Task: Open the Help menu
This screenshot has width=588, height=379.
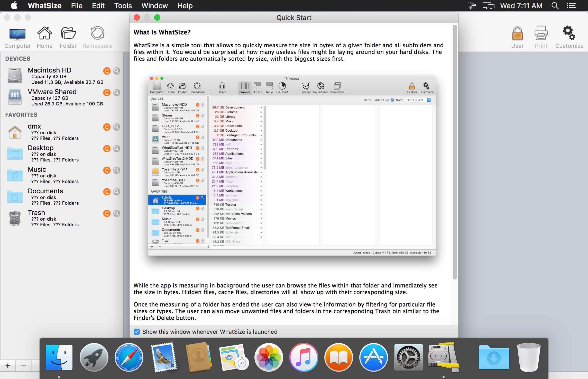Action: pos(185,6)
